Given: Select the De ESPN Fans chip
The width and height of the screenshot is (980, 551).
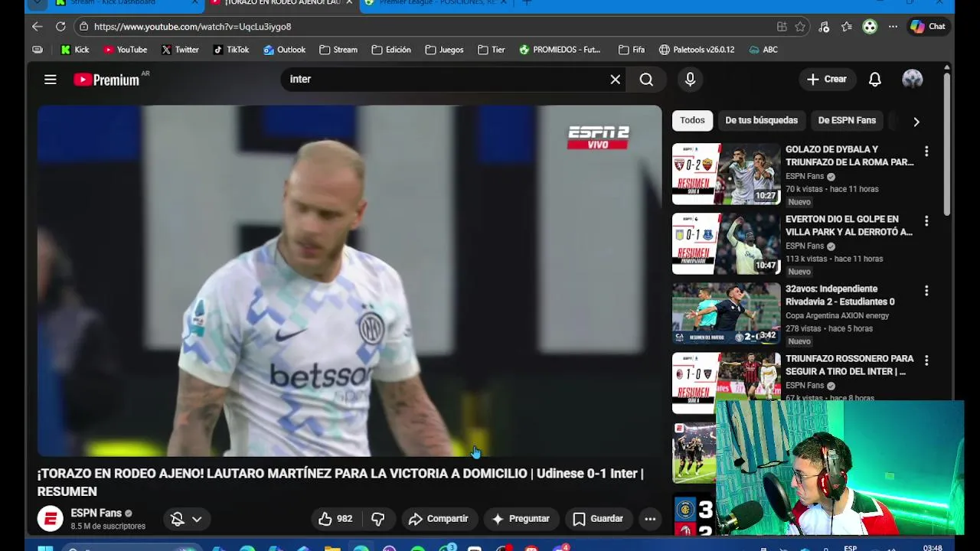Looking at the screenshot, I should click(847, 120).
